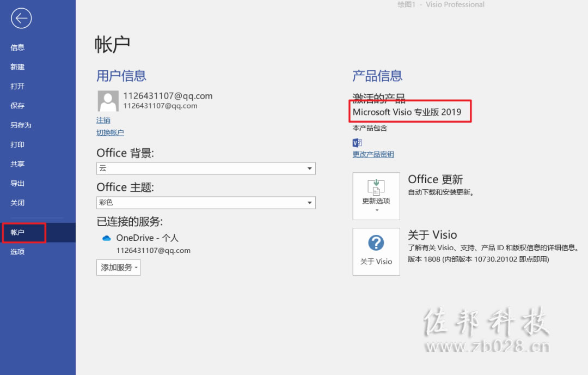Open 选项 in the sidebar
This screenshot has height=375, width=588.
coord(17,252)
